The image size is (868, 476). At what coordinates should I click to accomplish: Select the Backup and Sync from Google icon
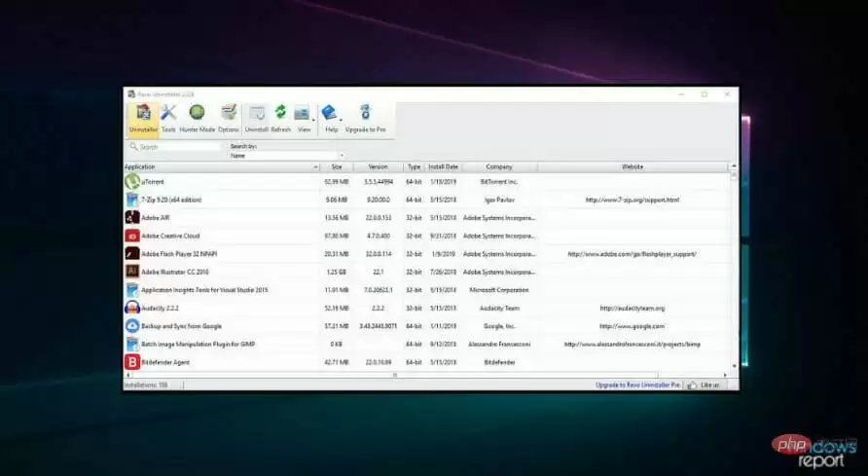pyautogui.click(x=132, y=326)
